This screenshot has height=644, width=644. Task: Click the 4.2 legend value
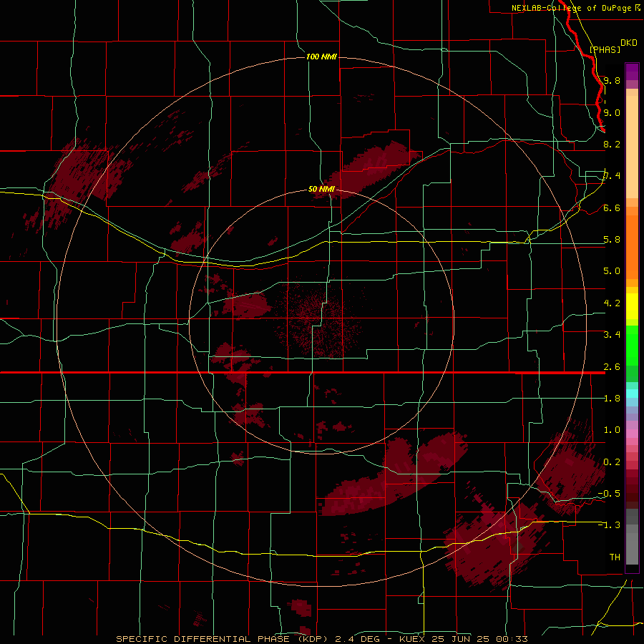[612, 303]
